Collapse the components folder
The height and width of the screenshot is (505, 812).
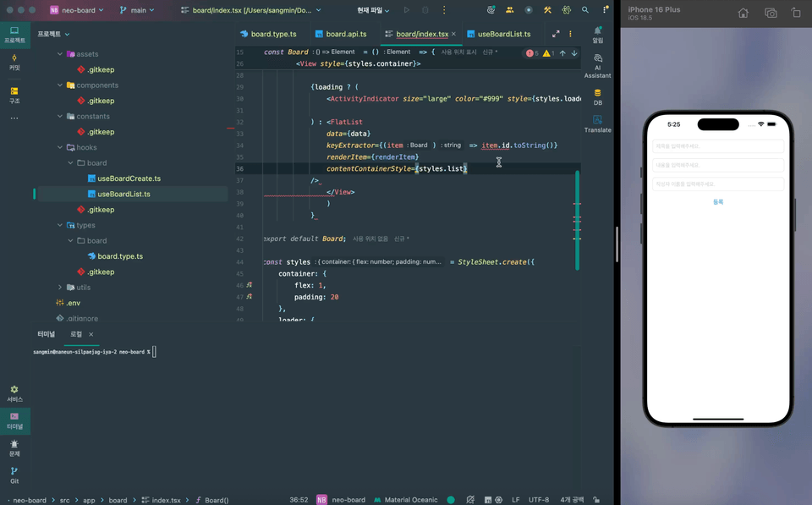(x=59, y=85)
